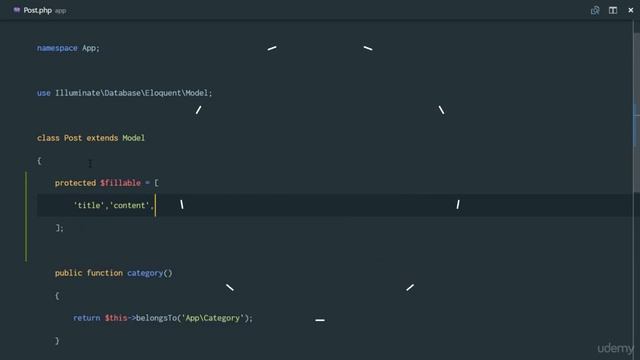Click the 'category' method name
The image size is (640, 360).
coord(145,273)
